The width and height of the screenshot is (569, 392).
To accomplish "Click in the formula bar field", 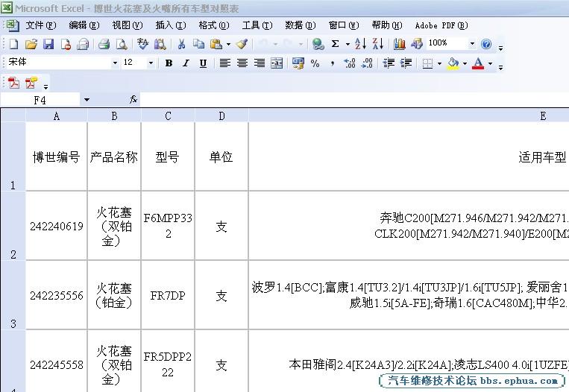I will coord(354,99).
